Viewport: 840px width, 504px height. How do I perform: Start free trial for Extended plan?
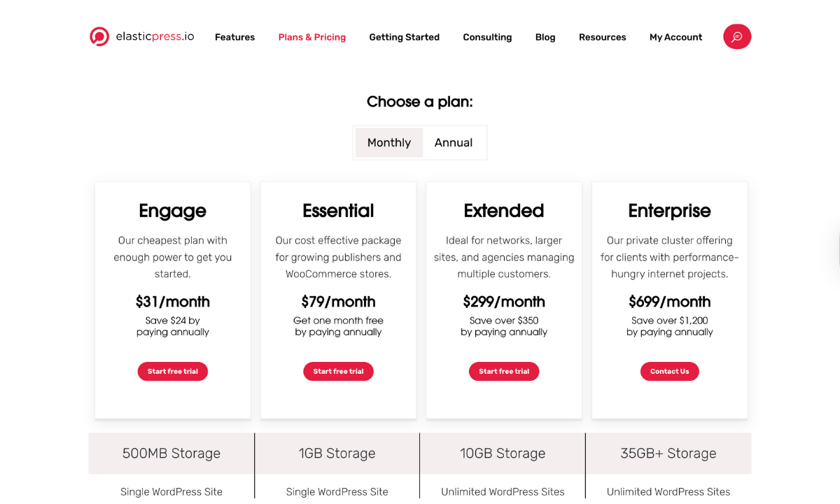[x=504, y=371]
